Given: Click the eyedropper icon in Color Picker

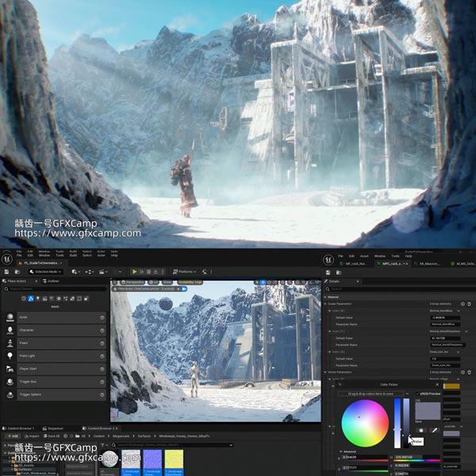Looking at the screenshot, I should (435, 430).
